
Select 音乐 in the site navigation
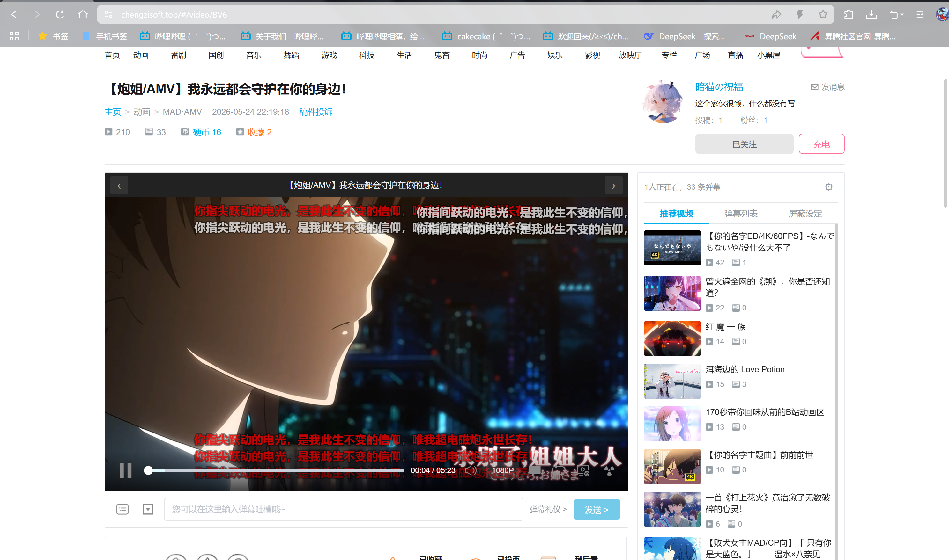pos(254,55)
